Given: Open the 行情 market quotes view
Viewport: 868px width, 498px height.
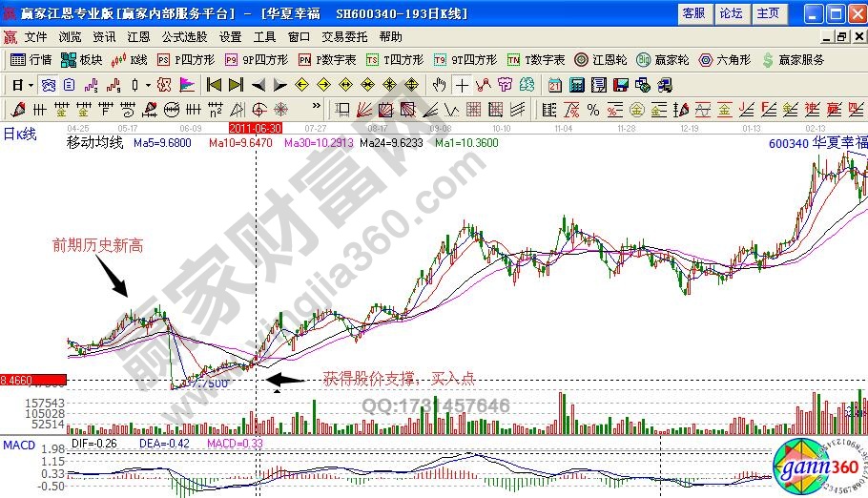Looking at the screenshot, I should click(x=31, y=59).
